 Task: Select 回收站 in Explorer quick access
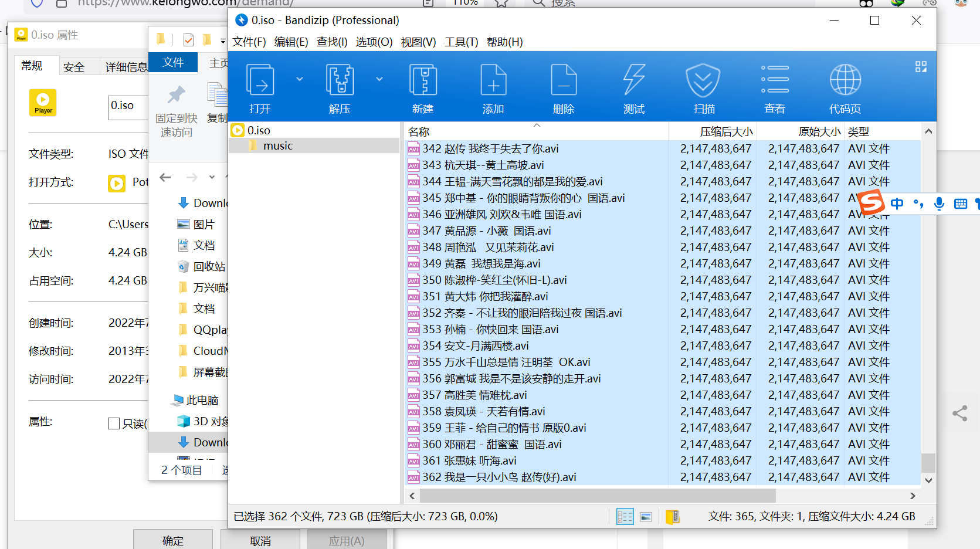[202, 266]
